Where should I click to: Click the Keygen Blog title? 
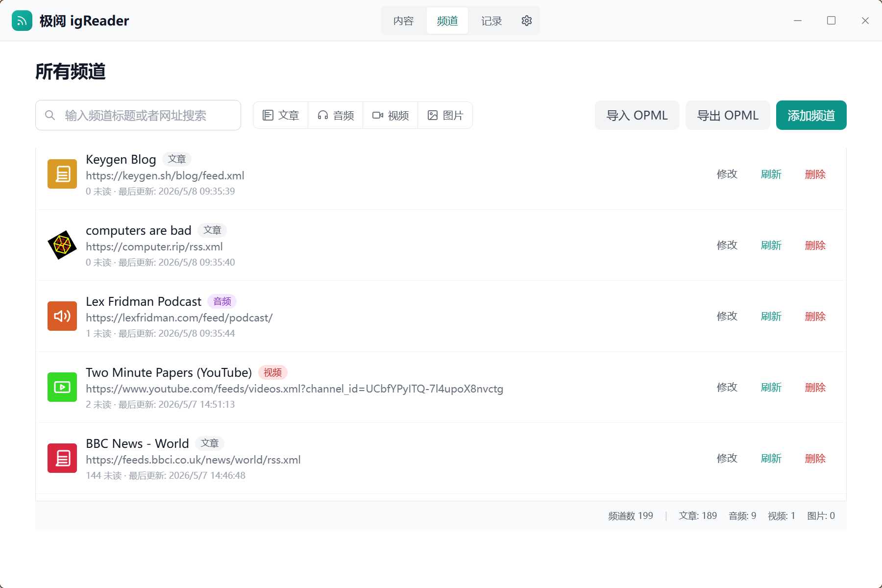coord(121,160)
